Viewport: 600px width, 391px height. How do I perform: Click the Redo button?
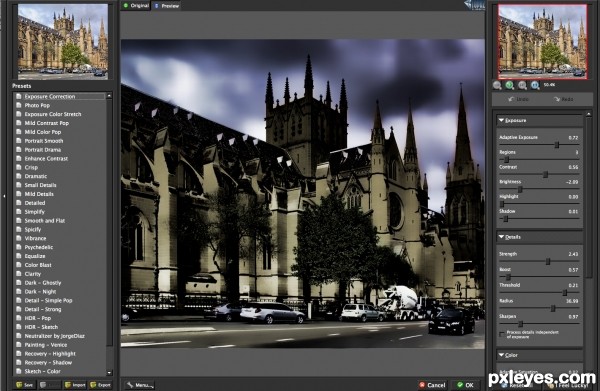tap(563, 99)
